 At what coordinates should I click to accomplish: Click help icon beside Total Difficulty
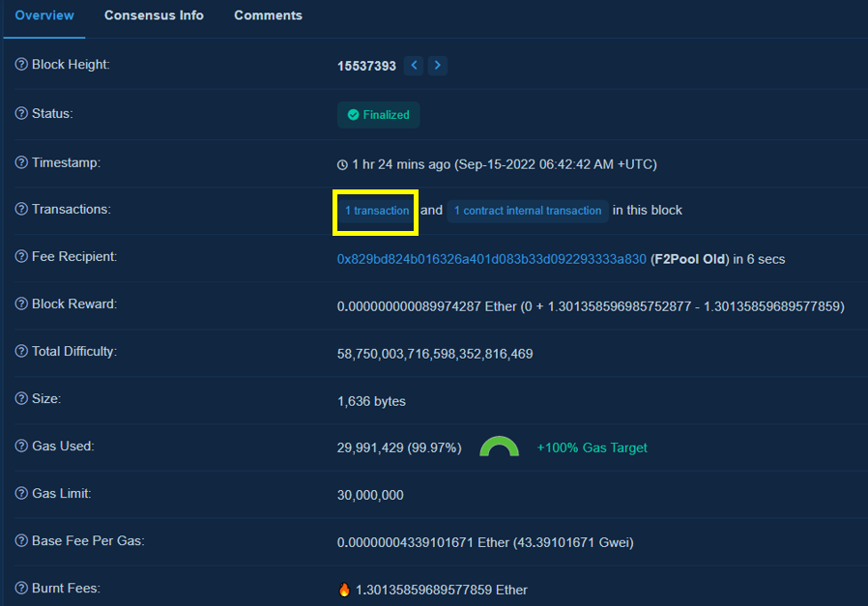[21, 352]
